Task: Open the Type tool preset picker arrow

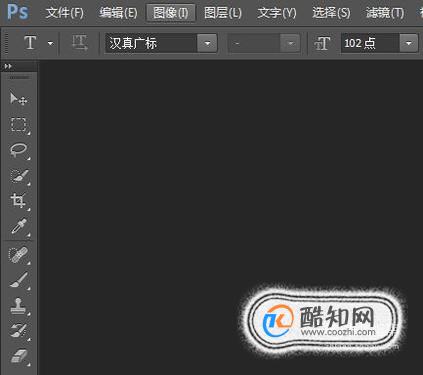Action: (50, 43)
